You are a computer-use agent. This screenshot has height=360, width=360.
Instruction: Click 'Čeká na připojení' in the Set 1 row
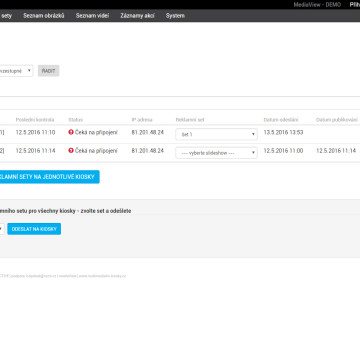[96, 132]
